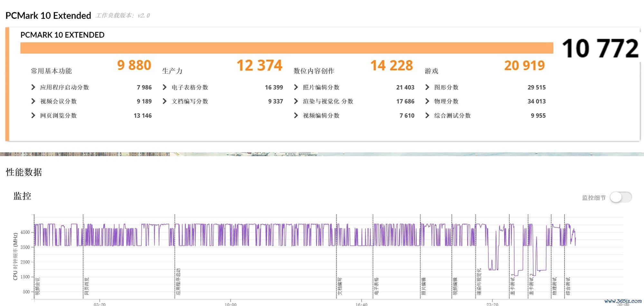Click the 7 610 video editing value

click(x=407, y=116)
